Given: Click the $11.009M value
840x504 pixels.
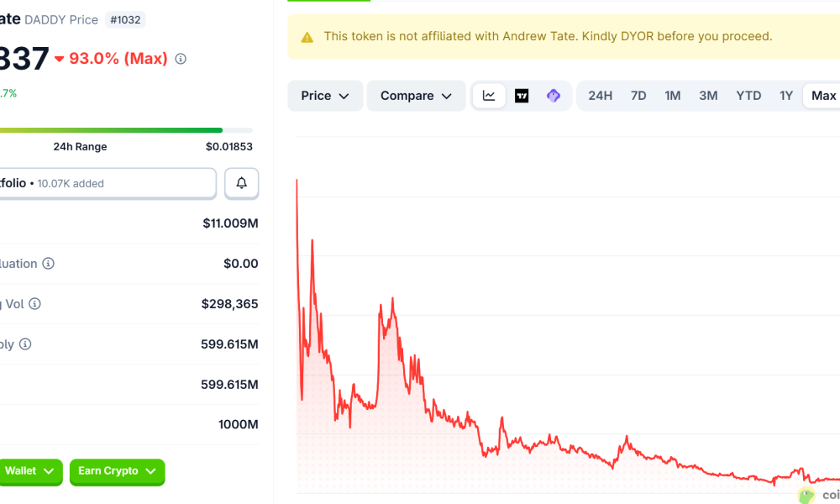Looking at the screenshot, I should click(230, 223).
